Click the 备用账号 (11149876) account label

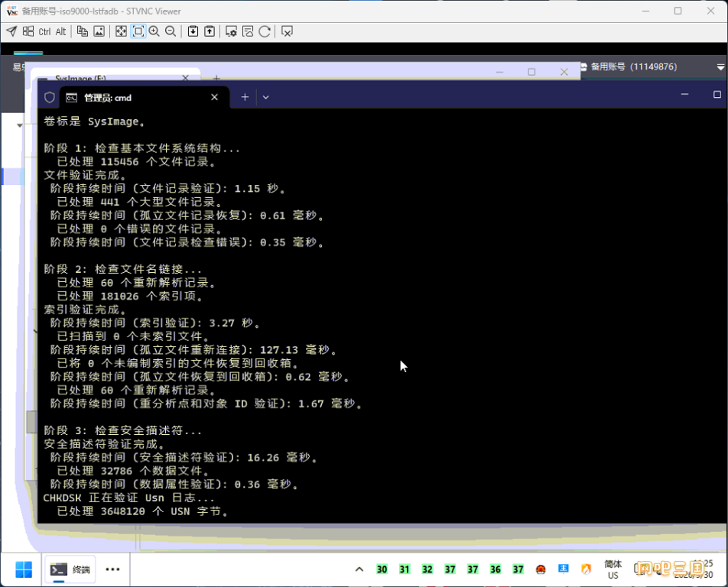[634, 66]
